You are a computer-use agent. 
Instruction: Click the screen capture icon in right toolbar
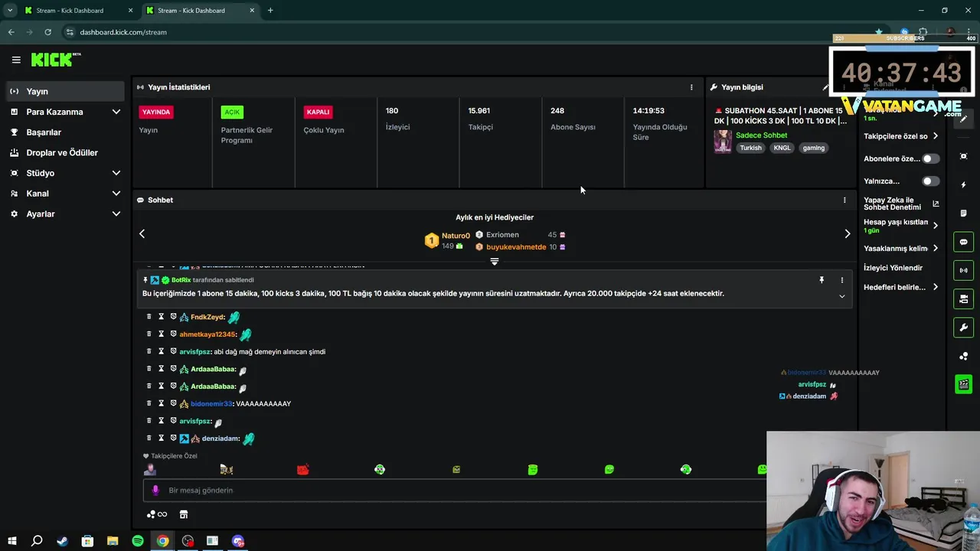[x=963, y=156]
